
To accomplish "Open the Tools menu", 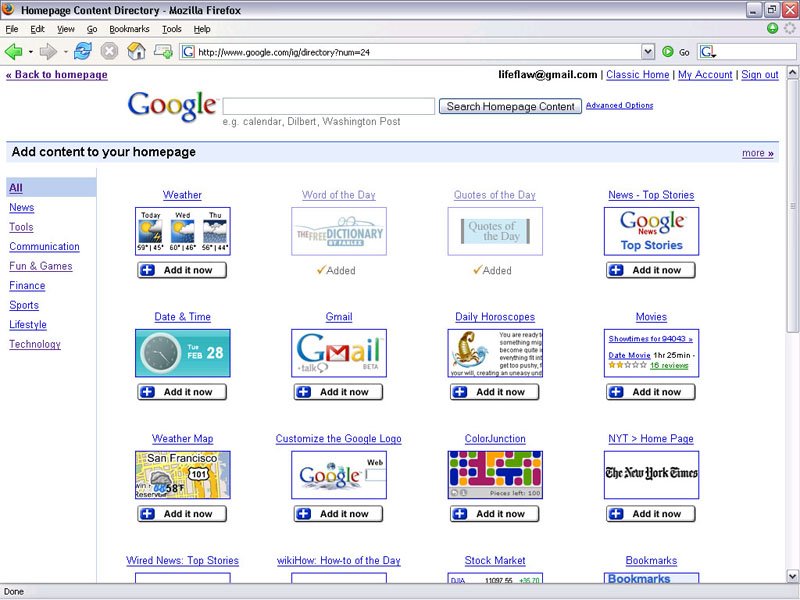I will 171,29.
